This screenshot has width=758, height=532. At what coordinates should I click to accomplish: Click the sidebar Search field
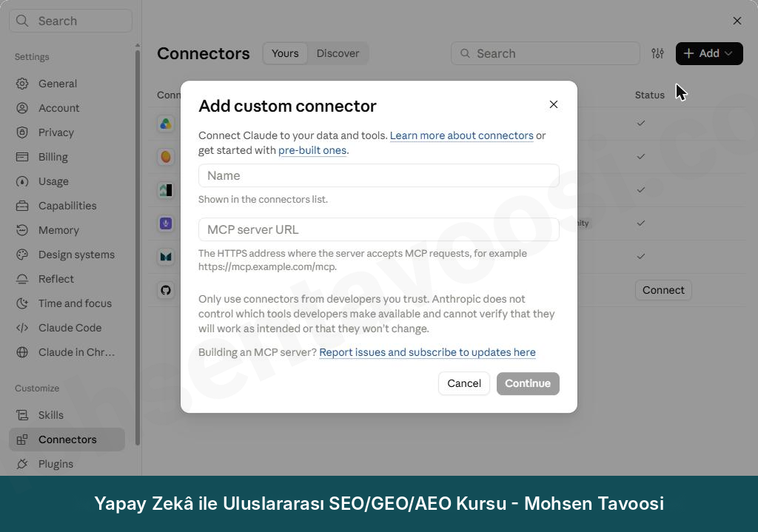pos(70,21)
